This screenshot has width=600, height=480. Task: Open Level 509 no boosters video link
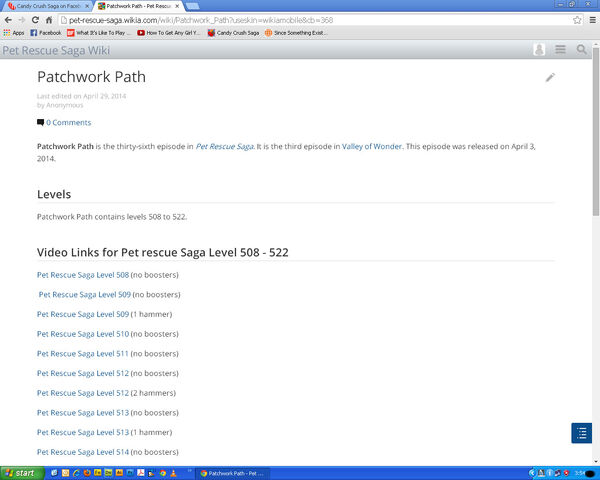click(85, 294)
